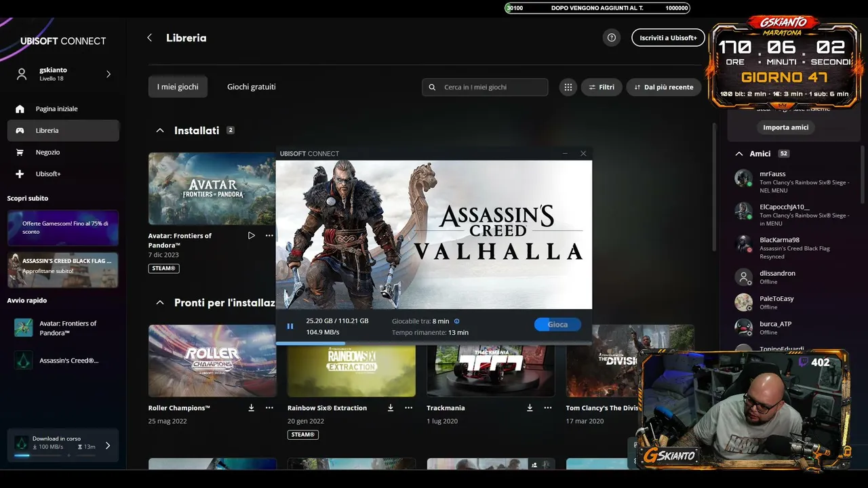This screenshot has width=868, height=488.
Task: Open the Rainbow Six Extraction thumbnail
Action: (351, 370)
